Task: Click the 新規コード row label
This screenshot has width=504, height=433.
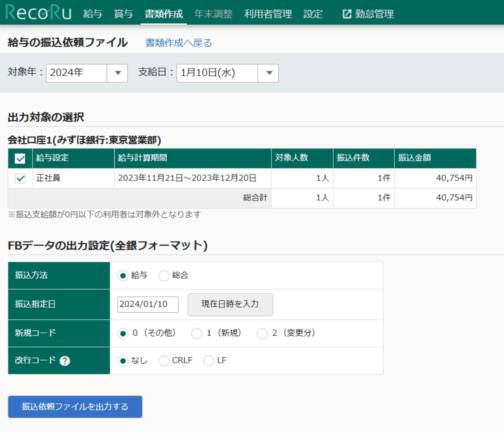Action: pos(36,333)
